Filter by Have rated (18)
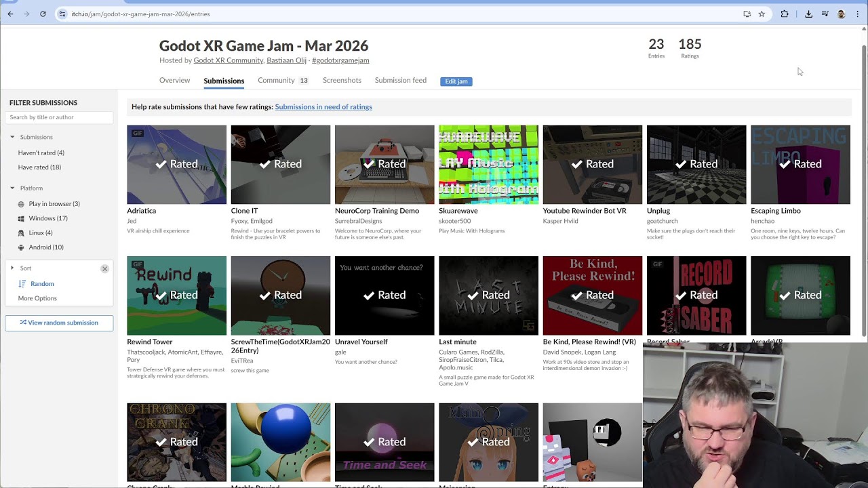The height and width of the screenshot is (488, 868). click(39, 167)
